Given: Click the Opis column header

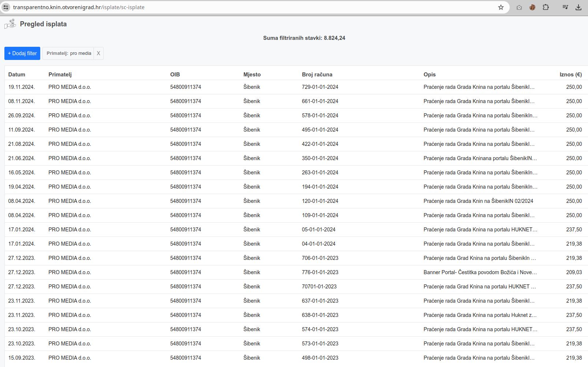Looking at the screenshot, I should (x=430, y=75).
